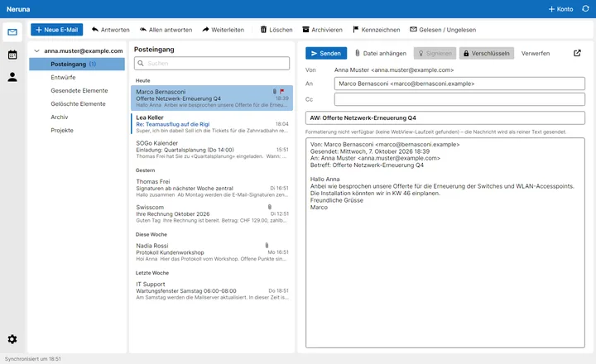
Task: Click Datei anhängen paperclip
Action: point(381,53)
